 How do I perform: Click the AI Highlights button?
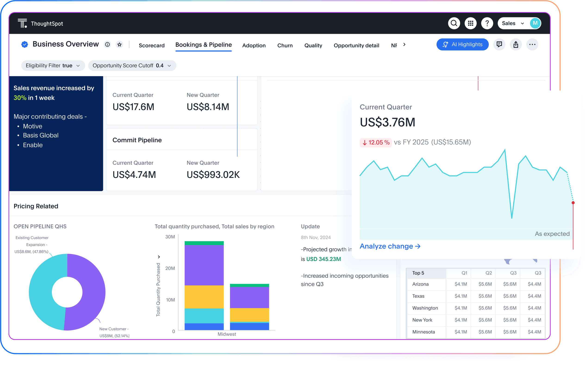coord(462,44)
